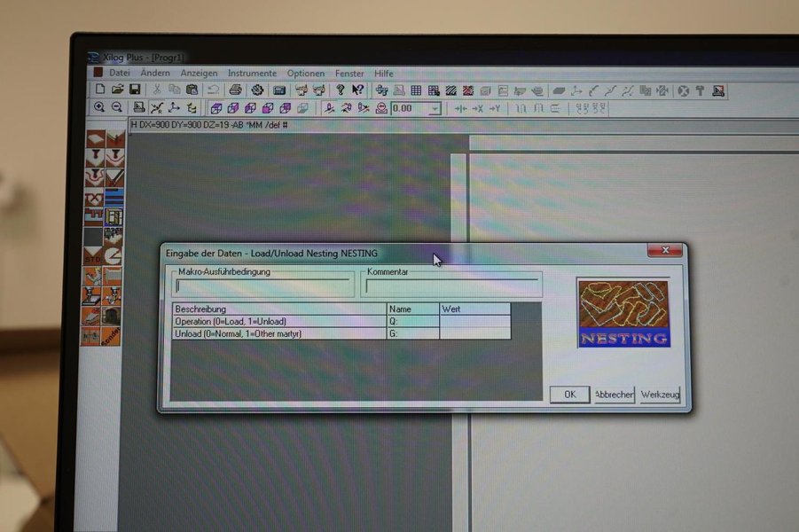Select the arched doorway palette icon

coord(112,317)
